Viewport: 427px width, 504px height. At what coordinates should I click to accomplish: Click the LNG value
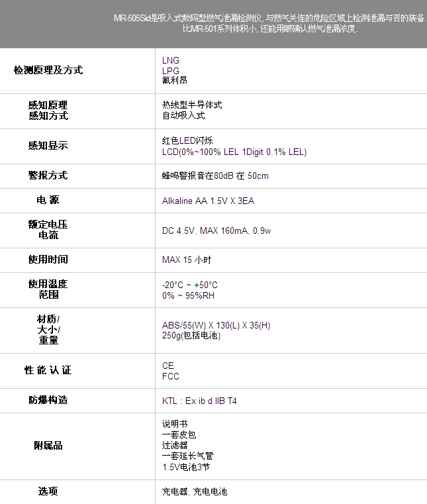click(171, 60)
